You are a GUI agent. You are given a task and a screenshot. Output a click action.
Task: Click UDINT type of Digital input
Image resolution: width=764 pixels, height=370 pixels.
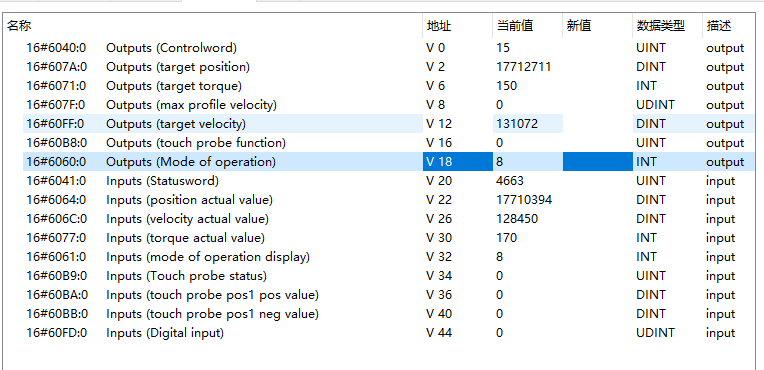pos(655,333)
